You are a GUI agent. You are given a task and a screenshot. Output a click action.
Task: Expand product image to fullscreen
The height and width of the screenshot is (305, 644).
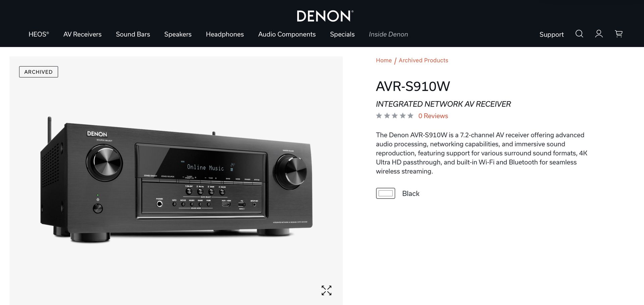pos(326,290)
